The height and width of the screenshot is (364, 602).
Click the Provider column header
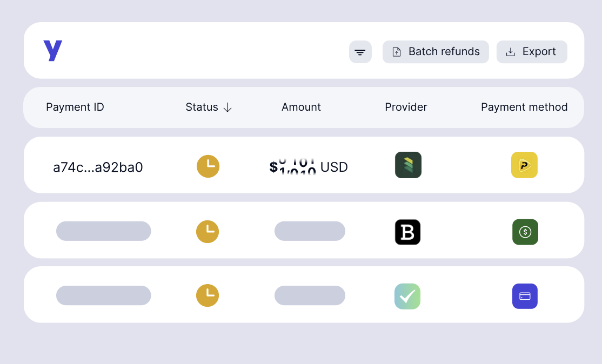pyautogui.click(x=406, y=107)
